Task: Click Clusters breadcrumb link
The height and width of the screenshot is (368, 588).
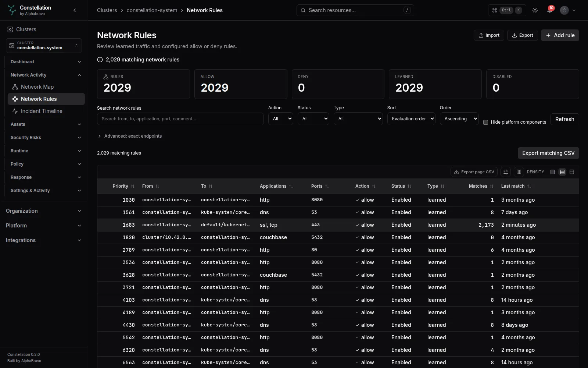Action: pyautogui.click(x=107, y=10)
